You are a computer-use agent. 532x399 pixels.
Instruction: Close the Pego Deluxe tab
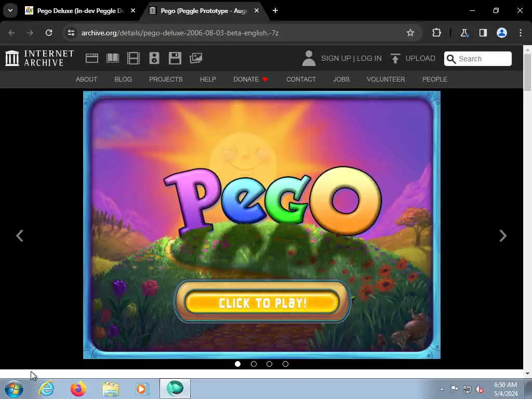click(x=133, y=10)
